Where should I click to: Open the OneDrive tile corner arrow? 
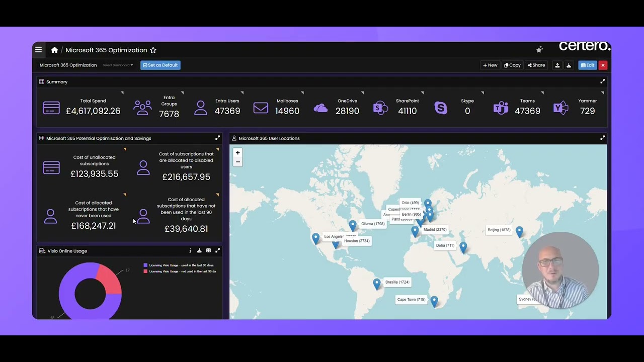tap(362, 93)
